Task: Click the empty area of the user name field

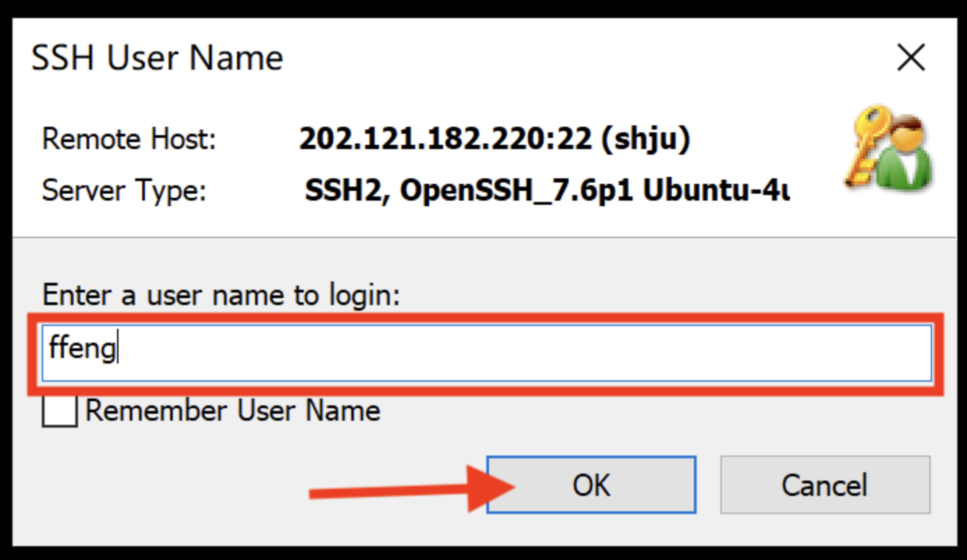Action: (x=523, y=352)
